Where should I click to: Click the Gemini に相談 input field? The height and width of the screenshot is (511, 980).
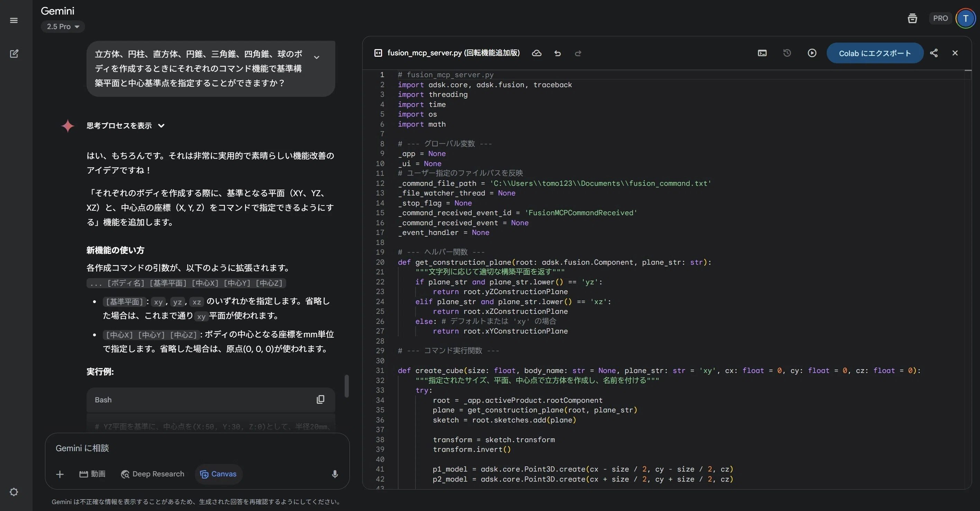[x=197, y=448]
